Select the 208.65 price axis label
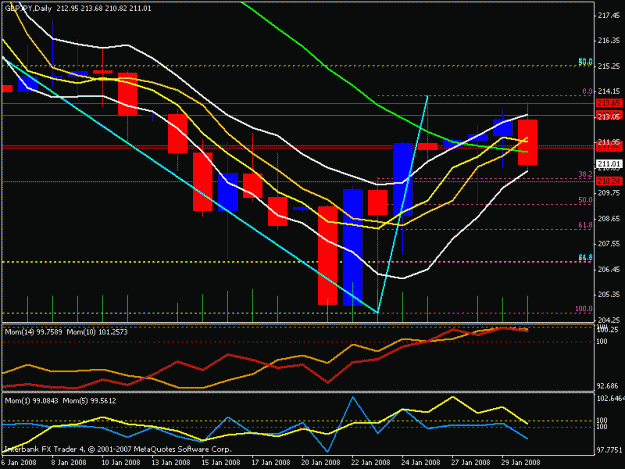Image resolution: width=625 pixels, height=469 pixels. pyautogui.click(x=609, y=218)
